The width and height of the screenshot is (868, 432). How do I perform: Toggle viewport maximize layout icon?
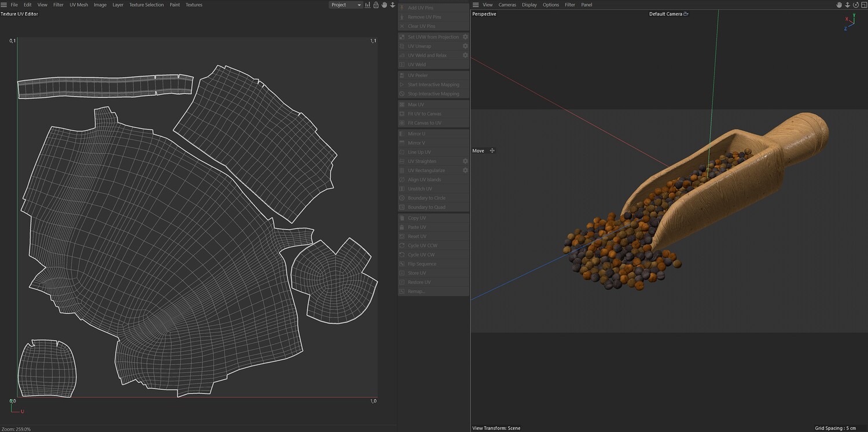click(863, 5)
